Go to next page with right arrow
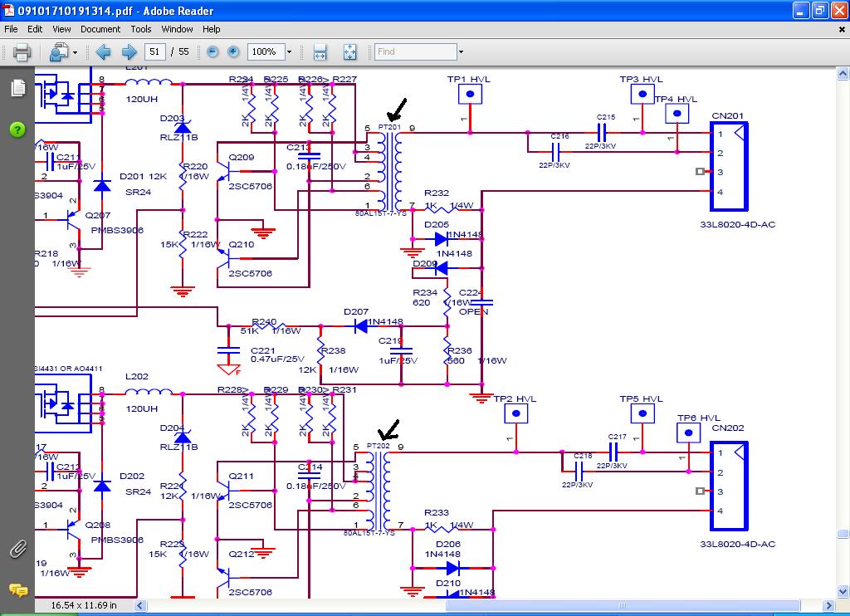This screenshot has height=616, width=850. pyautogui.click(x=129, y=52)
